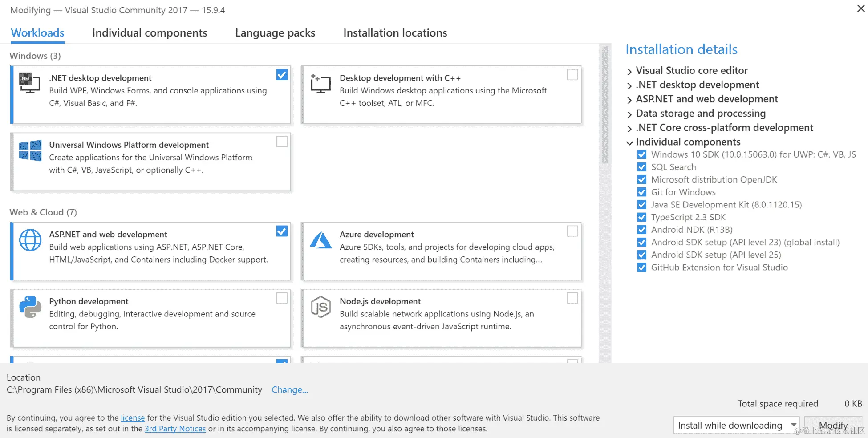Click the Azure development logo icon

tap(321, 240)
